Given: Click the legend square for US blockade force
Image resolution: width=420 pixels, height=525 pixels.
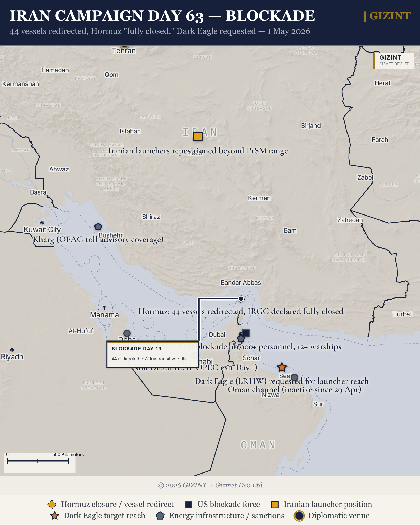Looking at the screenshot, I should coord(188,504).
